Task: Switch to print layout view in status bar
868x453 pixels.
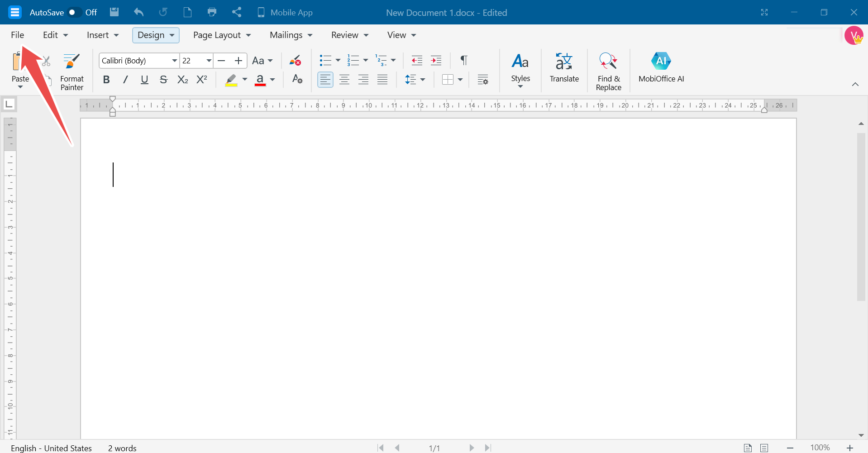Action: click(x=748, y=448)
